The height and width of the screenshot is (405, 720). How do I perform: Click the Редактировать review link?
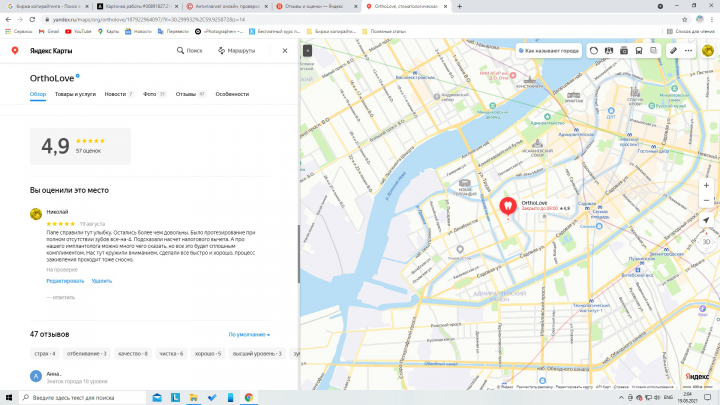pyautogui.click(x=65, y=281)
